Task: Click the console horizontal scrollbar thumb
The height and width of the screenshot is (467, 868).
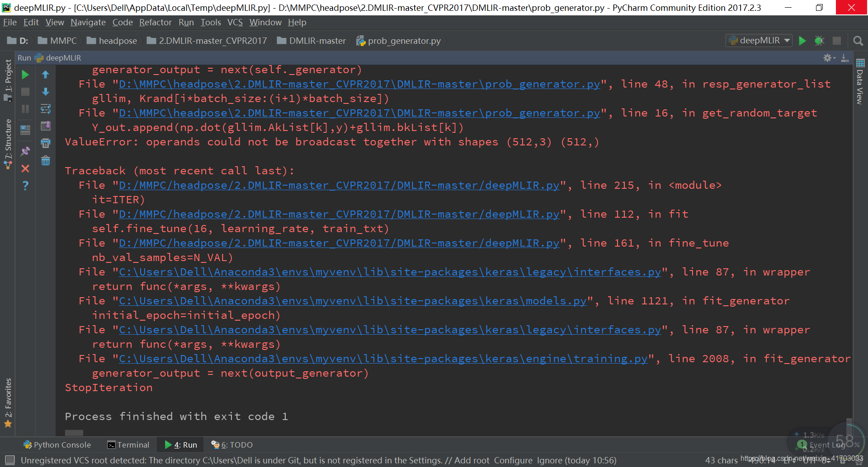Action: (x=74, y=433)
